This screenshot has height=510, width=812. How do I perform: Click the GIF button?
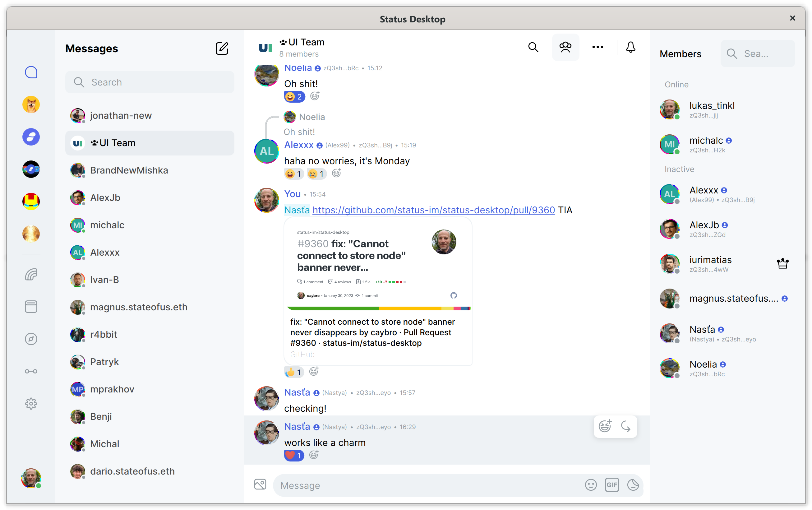tap(612, 485)
